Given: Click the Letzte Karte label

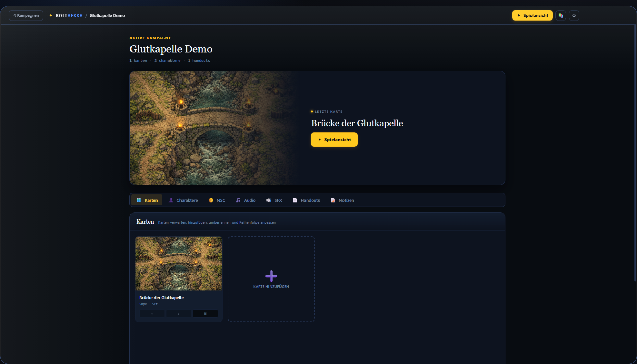Looking at the screenshot, I should 329,112.
